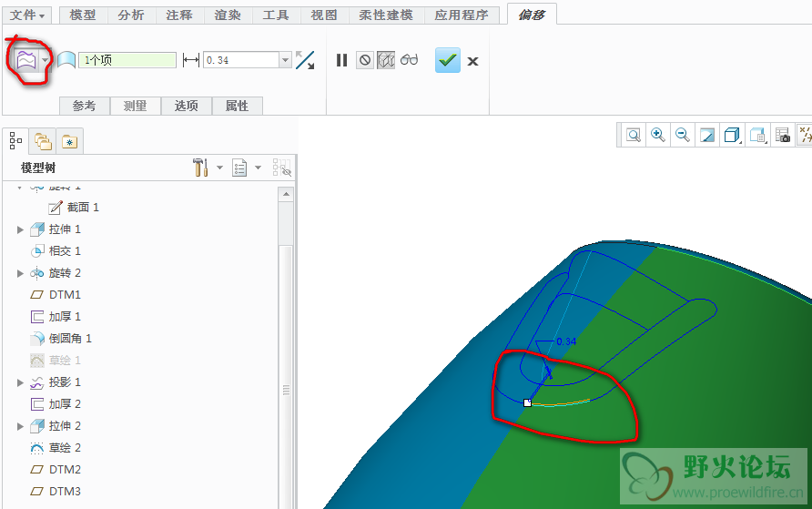Viewport: 812px width, 509px height.
Task: Open the view manager camera icon
Action: (783, 136)
